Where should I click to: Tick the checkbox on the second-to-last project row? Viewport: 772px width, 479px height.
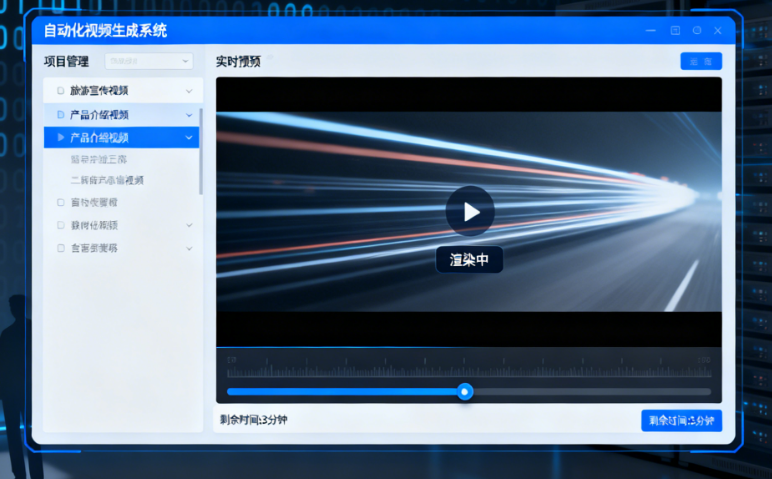point(61,225)
